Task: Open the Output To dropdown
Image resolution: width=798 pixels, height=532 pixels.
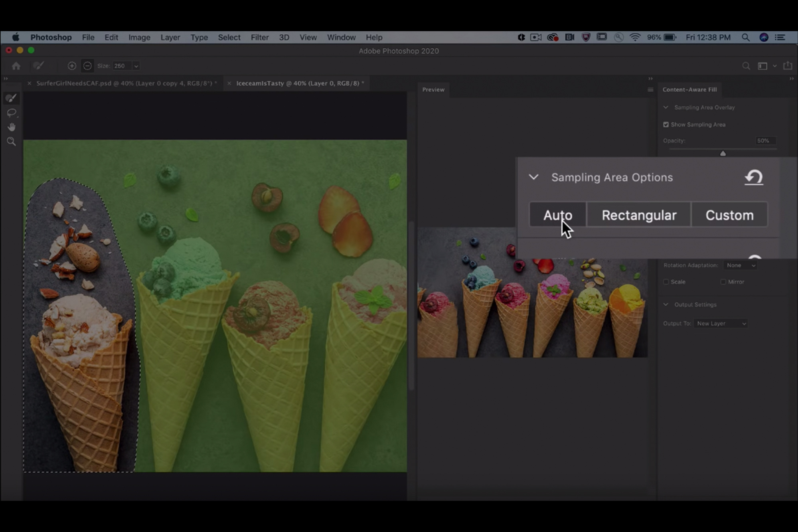Action: click(721, 324)
